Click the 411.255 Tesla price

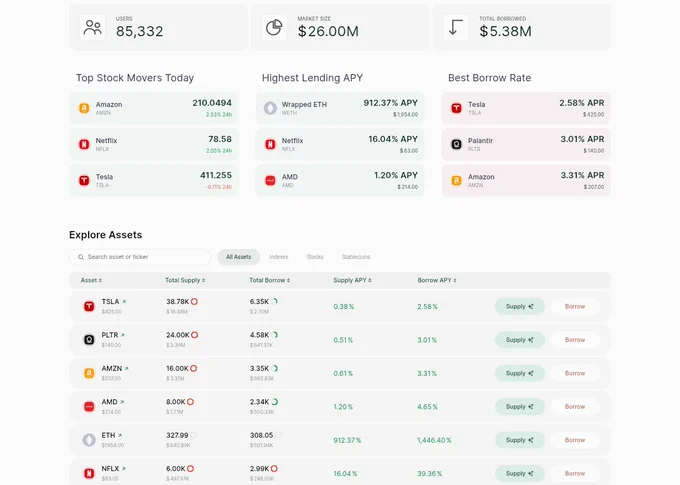[216, 175]
